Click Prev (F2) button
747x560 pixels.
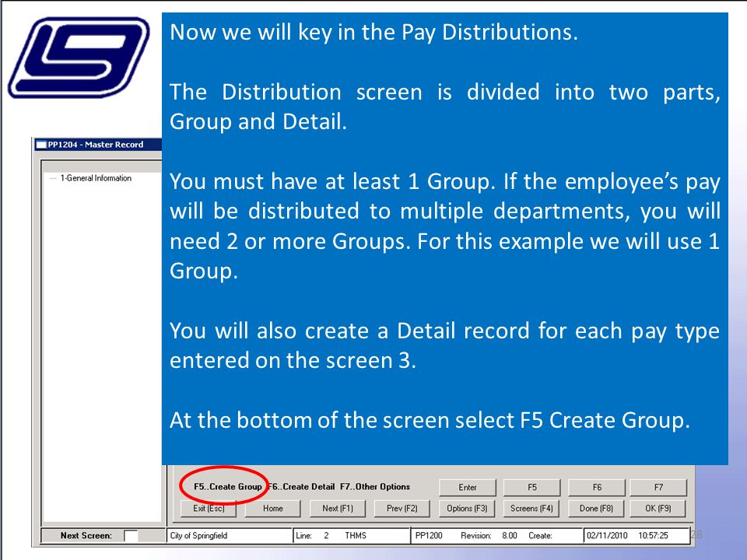(402, 508)
